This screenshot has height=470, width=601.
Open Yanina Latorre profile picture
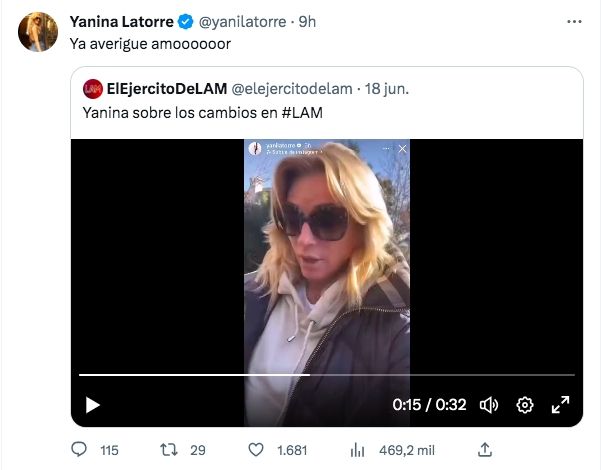click(38, 32)
